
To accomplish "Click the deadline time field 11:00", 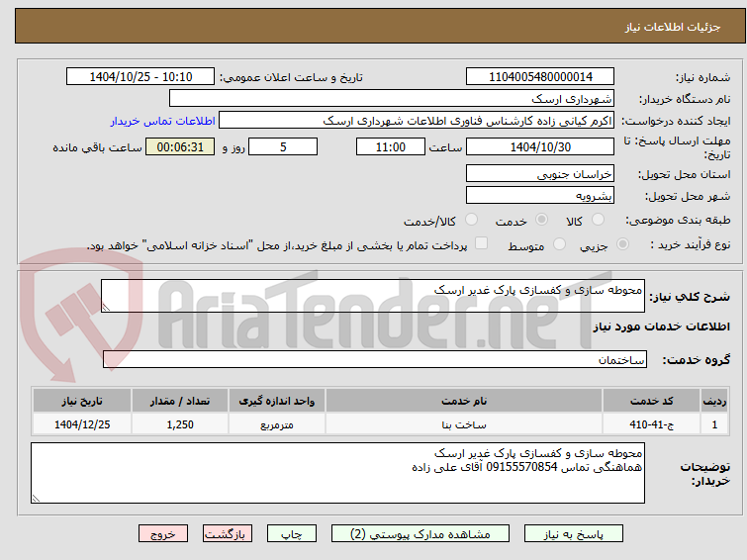I will pyautogui.click(x=391, y=146).
